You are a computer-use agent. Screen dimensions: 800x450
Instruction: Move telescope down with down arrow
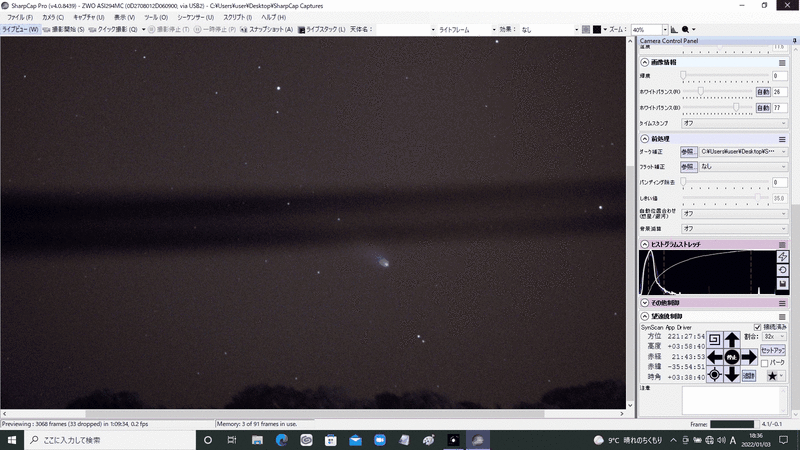[732, 375]
